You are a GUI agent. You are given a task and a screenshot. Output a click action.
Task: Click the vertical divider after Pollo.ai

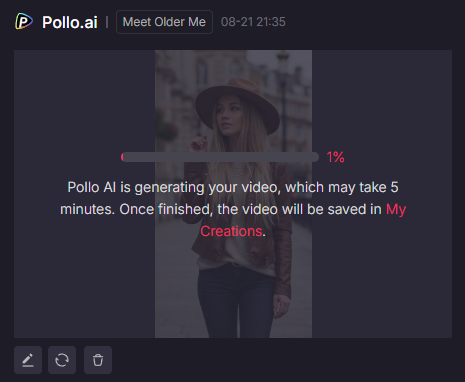(x=107, y=22)
